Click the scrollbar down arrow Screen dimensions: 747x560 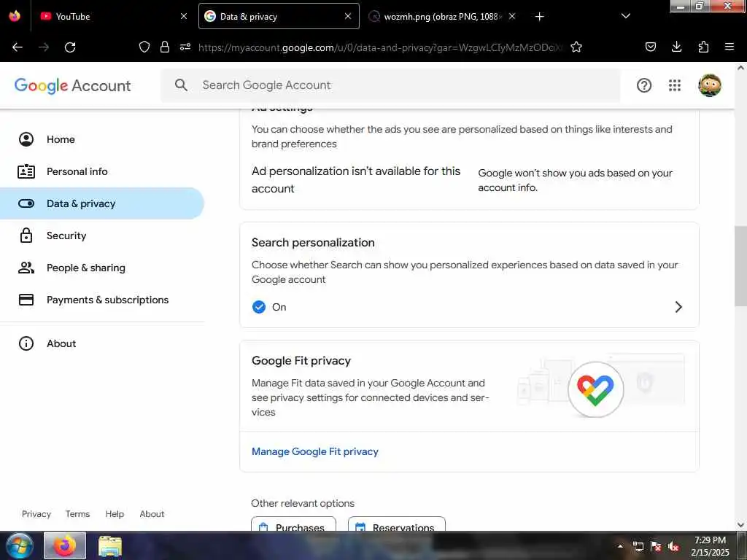740,525
